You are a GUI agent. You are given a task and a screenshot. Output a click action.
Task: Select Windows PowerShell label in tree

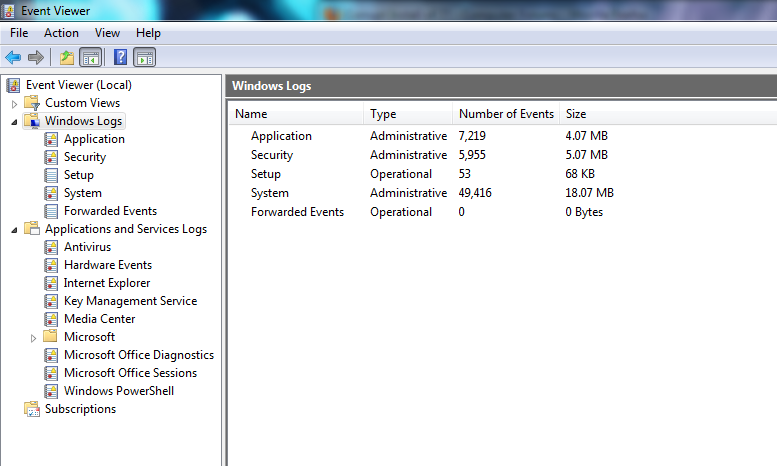118,391
